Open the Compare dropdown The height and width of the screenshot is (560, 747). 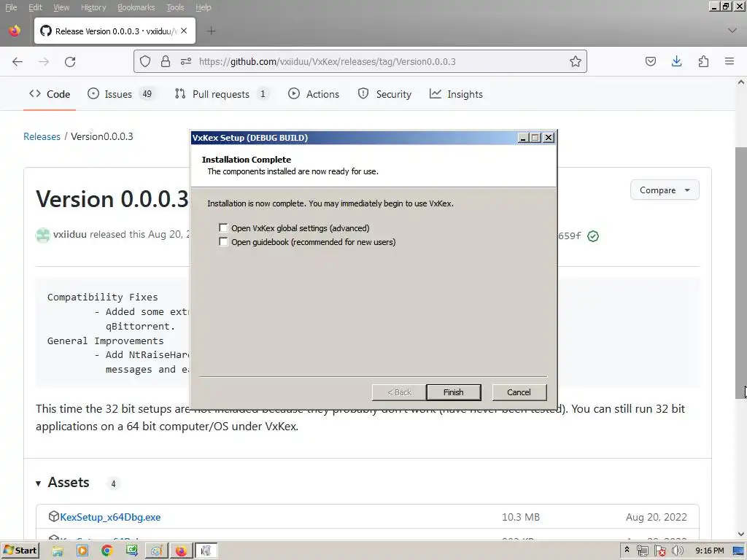[665, 190]
